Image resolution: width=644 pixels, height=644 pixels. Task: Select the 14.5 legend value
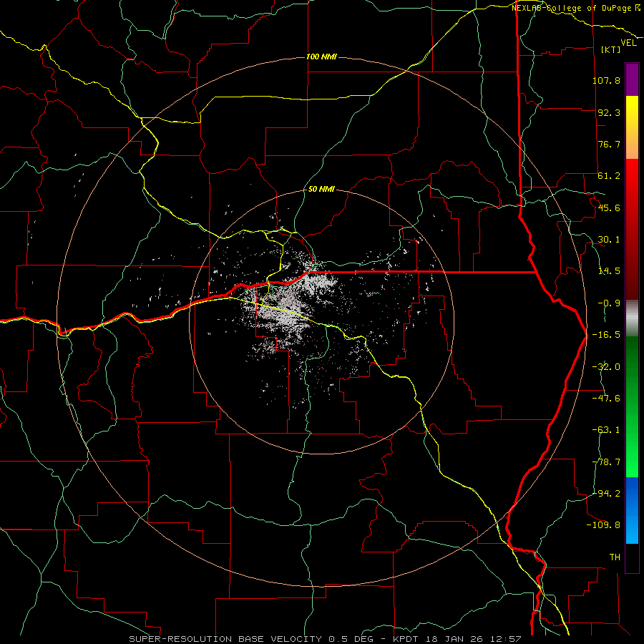pyautogui.click(x=609, y=271)
